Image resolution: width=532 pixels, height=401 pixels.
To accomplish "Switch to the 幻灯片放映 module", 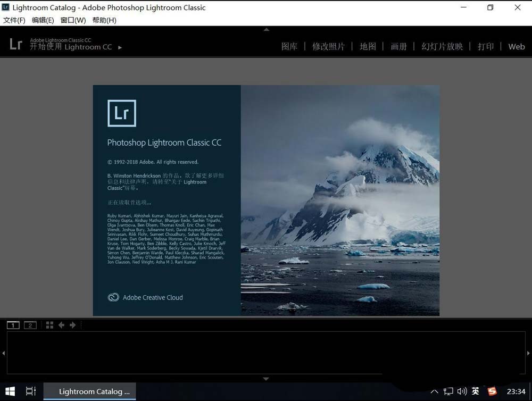I will 442,46.
